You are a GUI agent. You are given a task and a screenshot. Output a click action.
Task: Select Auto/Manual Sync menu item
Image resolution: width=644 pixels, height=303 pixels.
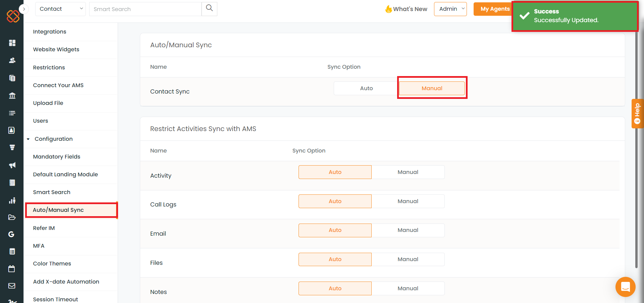point(71,210)
